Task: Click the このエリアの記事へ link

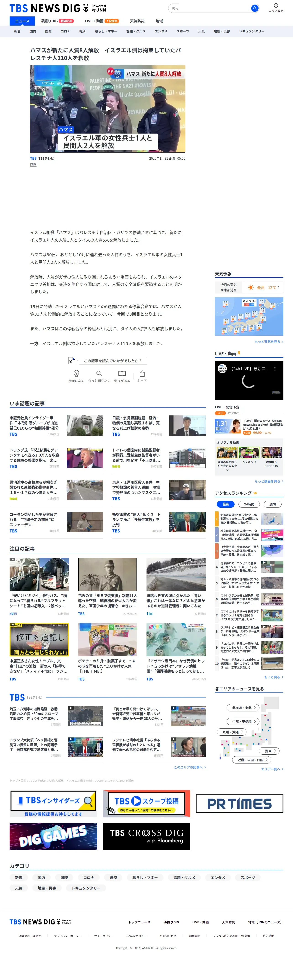Action: [x=190, y=767]
